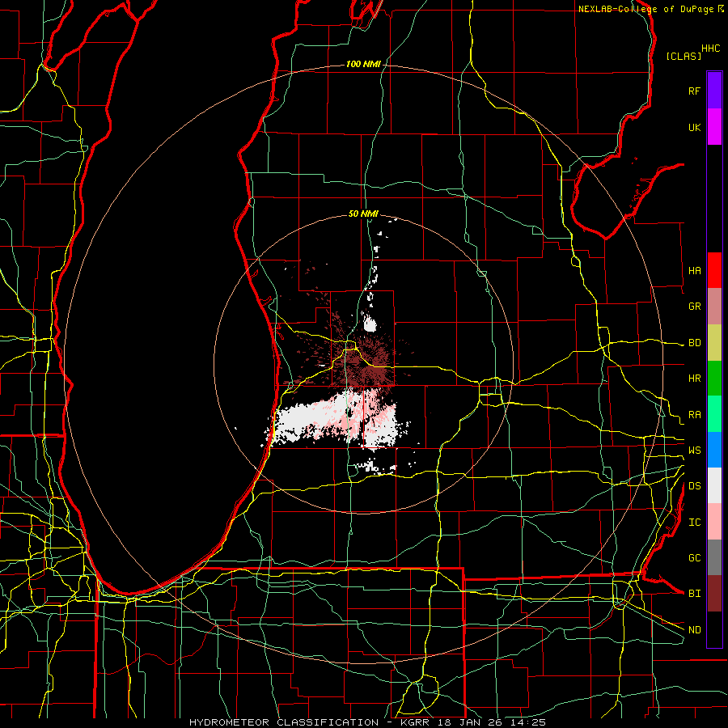Click the KGRR station identifier

click(415, 722)
